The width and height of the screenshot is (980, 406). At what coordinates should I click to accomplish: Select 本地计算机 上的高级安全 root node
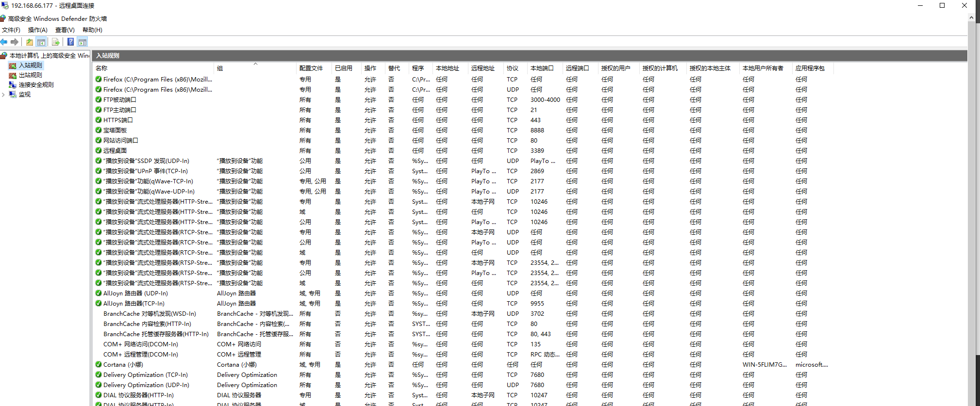49,56
